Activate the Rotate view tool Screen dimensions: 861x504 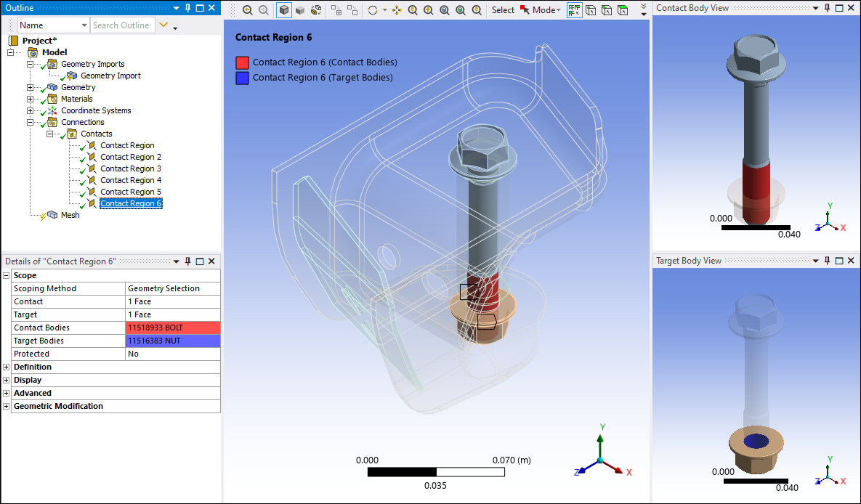pos(373,10)
